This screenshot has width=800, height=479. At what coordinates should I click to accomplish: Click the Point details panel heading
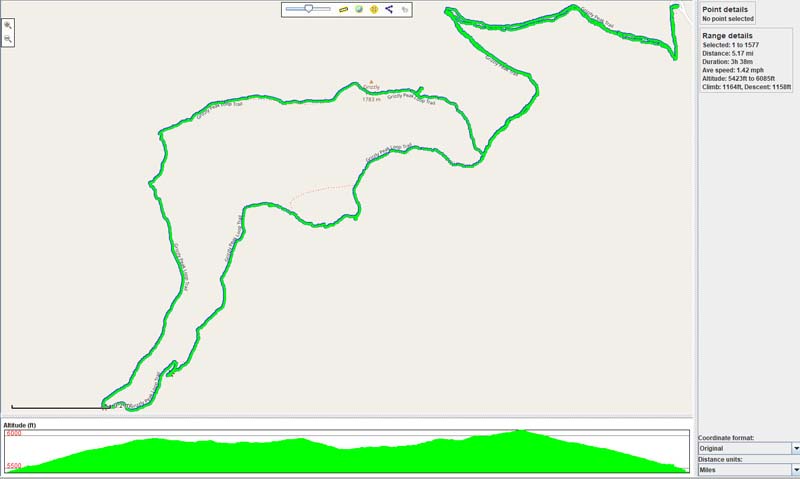(726, 9)
